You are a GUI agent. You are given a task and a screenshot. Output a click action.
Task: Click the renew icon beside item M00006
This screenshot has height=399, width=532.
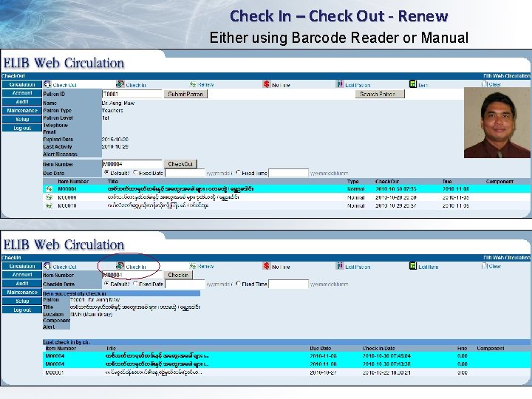[x=50, y=197]
